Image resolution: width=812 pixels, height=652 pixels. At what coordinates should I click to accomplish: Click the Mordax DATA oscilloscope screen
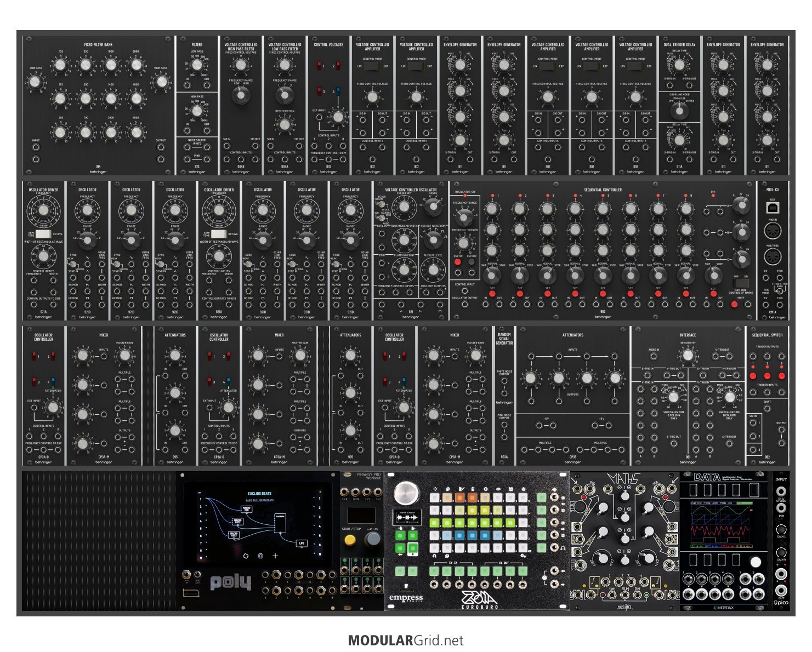click(x=722, y=524)
